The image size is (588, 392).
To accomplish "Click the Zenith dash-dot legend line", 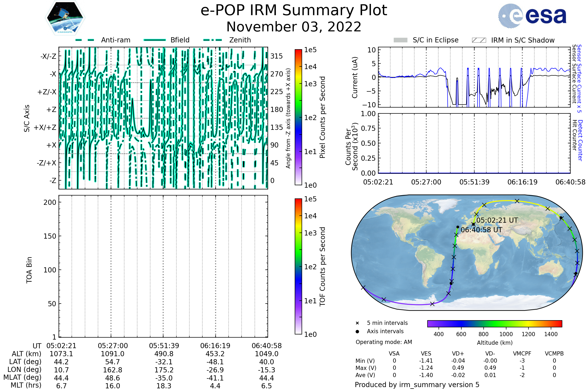I will pyautogui.click(x=213, y=40).
